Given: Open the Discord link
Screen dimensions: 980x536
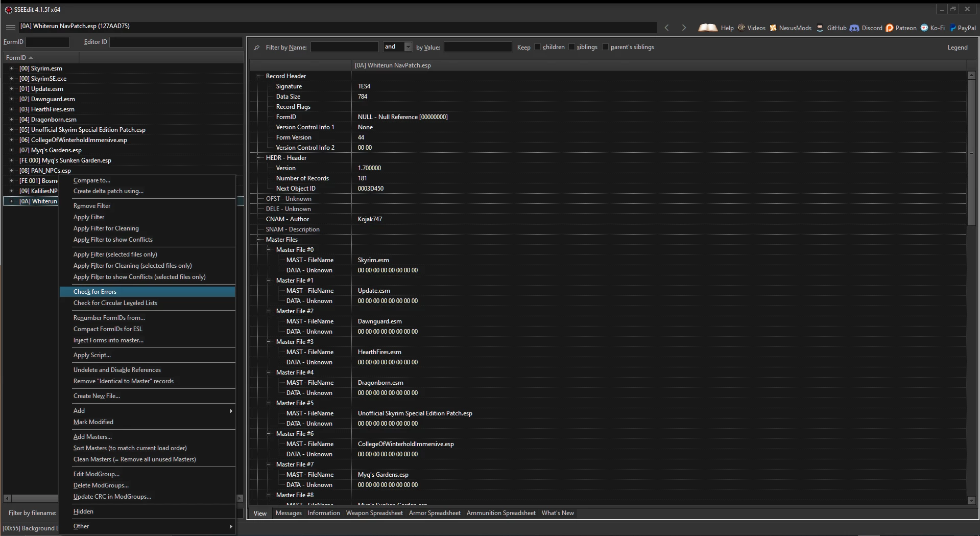Looking at the screenshot, I should [866, 28].
